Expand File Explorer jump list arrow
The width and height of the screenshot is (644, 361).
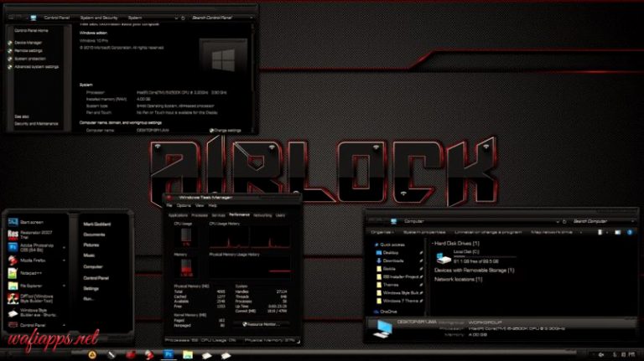(64, 286)
